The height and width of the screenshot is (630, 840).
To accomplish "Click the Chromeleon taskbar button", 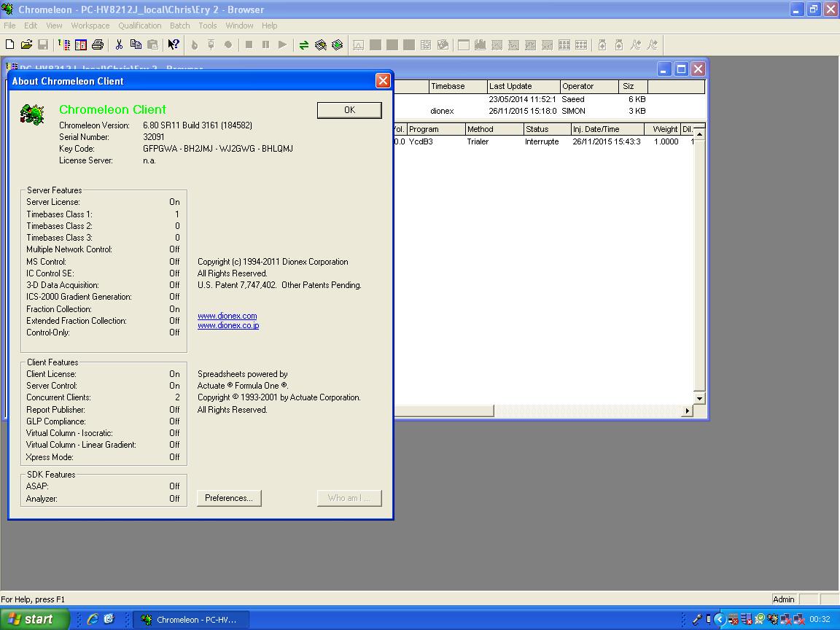I will (x=191, y=620).
